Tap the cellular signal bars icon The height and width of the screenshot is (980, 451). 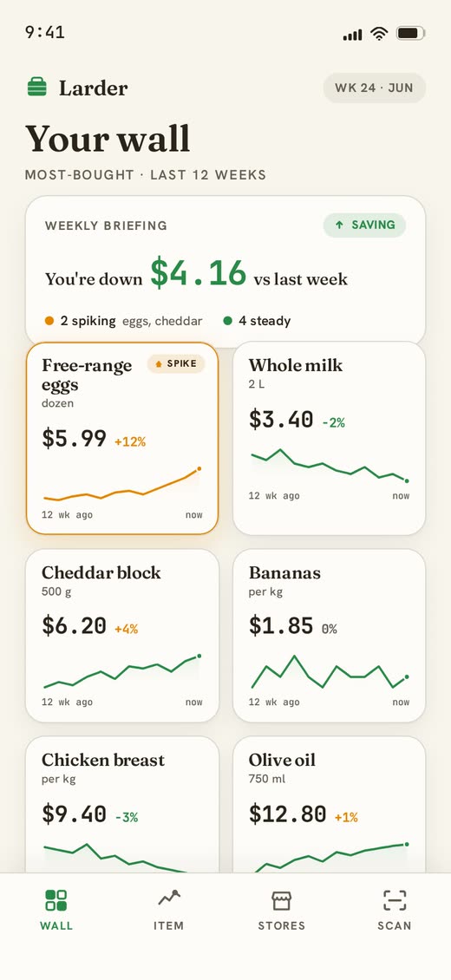(352, 35)
